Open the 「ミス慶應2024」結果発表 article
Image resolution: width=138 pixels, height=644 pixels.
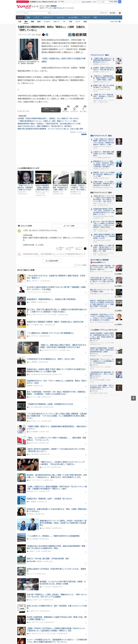point(50,333)
